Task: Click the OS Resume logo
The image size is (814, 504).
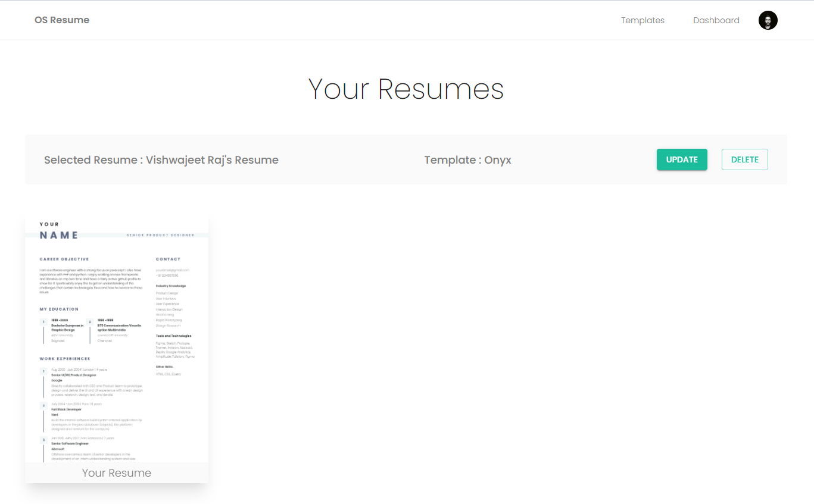Action: click(x=62, y=20)
